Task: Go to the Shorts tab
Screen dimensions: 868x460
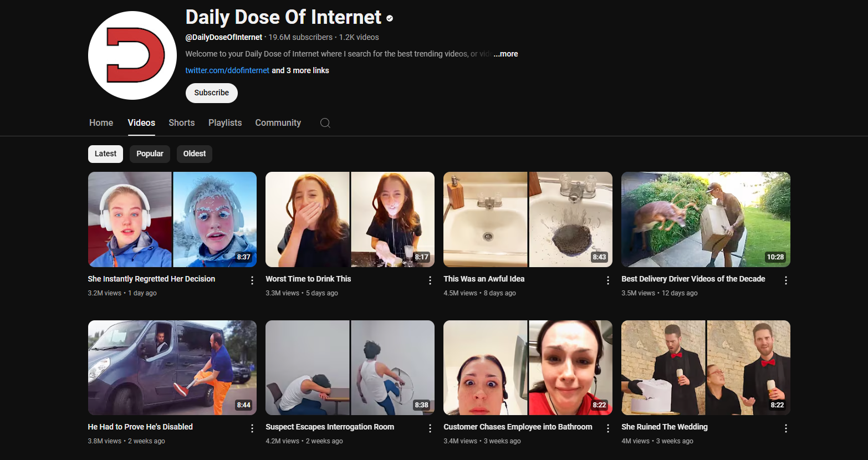Action: [182, 123]
